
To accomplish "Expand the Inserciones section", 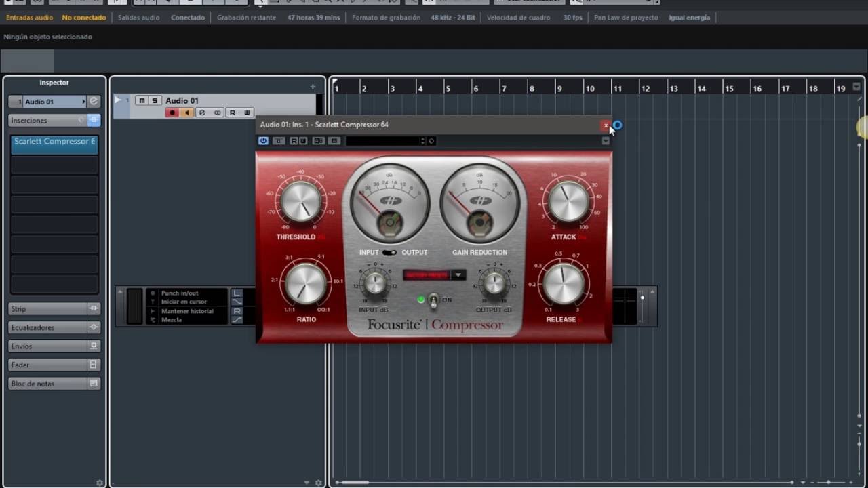I will coord(47,120).
